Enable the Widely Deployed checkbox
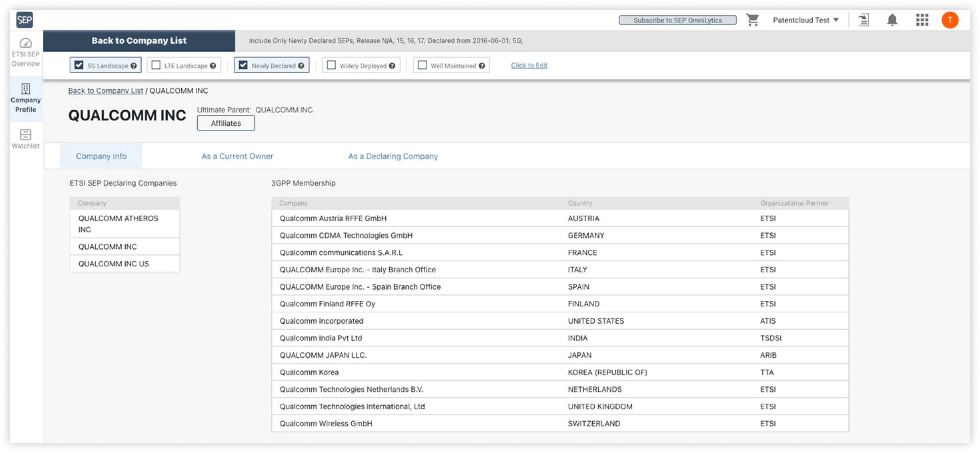This screenshot has width=980, height=453. [332, 65]
